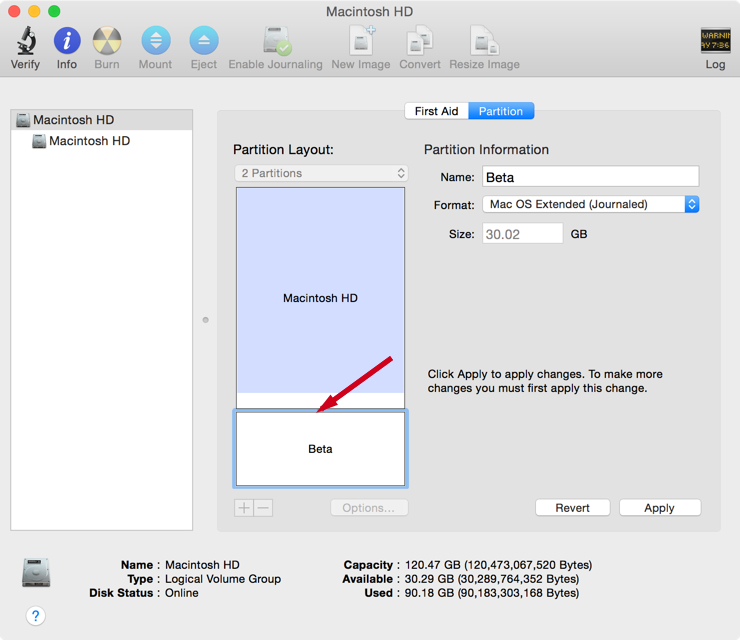Click the Available value 30.29 GB
The height and width of the screenshot is (640, 740).
[x=492, y=579]
